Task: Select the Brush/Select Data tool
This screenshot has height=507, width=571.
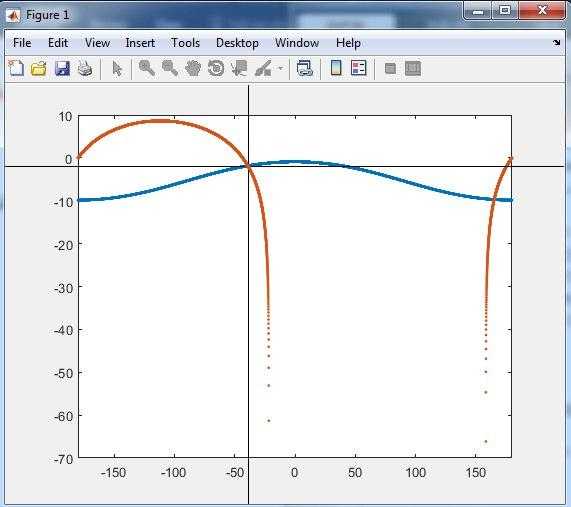Action: [264, 68]
